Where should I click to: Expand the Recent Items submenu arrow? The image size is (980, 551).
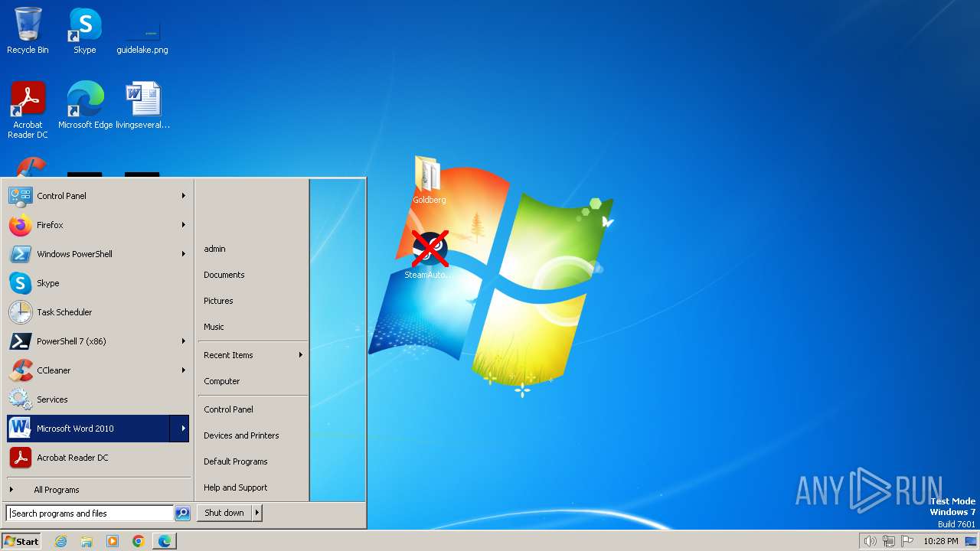pos(300,355)
